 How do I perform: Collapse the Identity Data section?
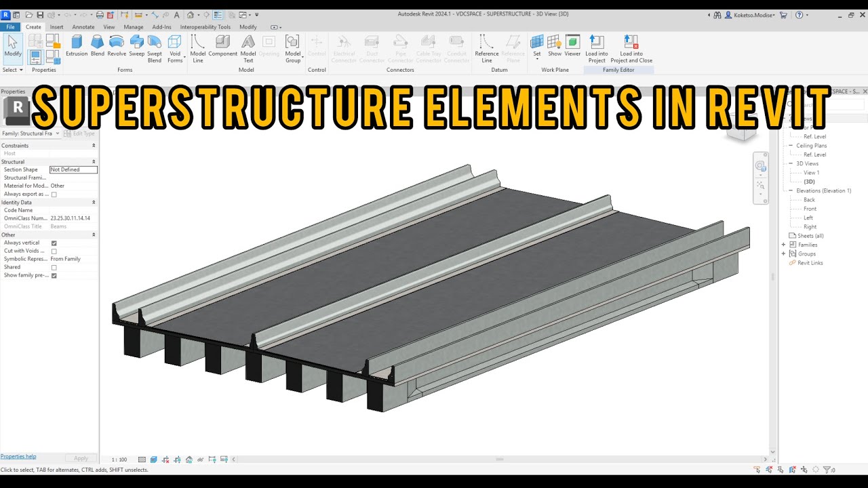(x=94, y=203)
